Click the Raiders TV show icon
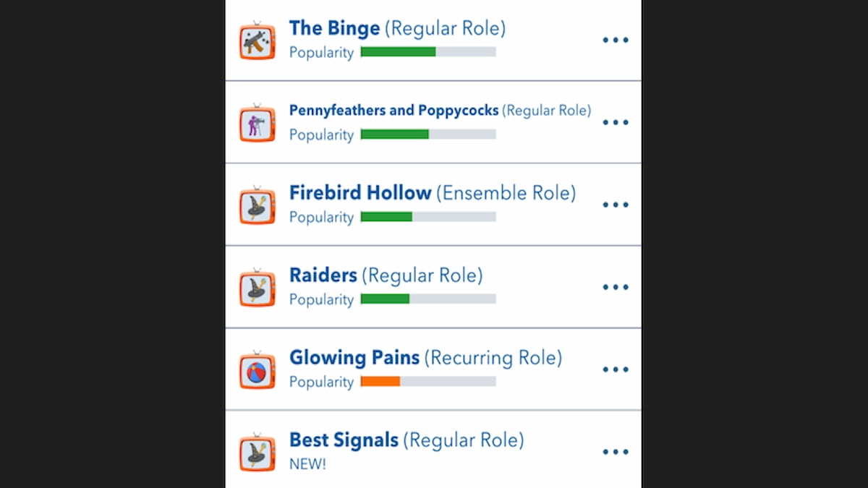 [258, 288]
